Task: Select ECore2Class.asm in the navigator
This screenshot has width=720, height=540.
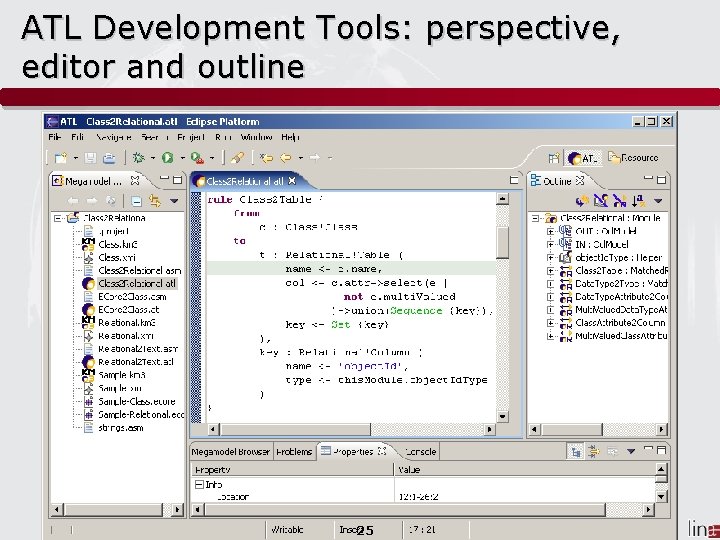Action: pyautogui.click(x=132, y=297)
